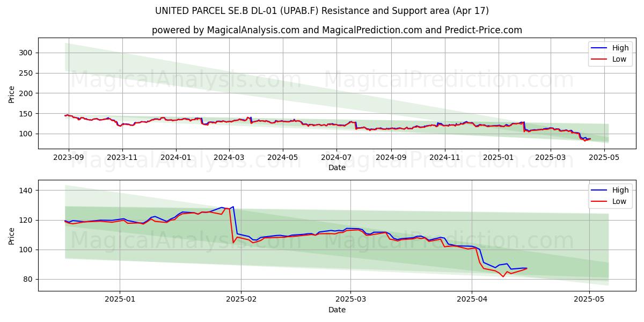
Task: Click the chart title mentioning UNITED PARCEL SE.B
Action: (x=322, y=11)
